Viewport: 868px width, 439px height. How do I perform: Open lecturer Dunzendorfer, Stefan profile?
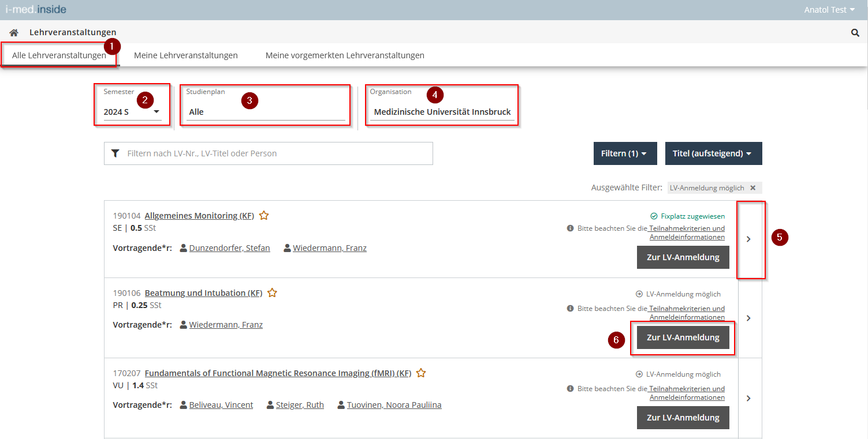coord(229,248)
